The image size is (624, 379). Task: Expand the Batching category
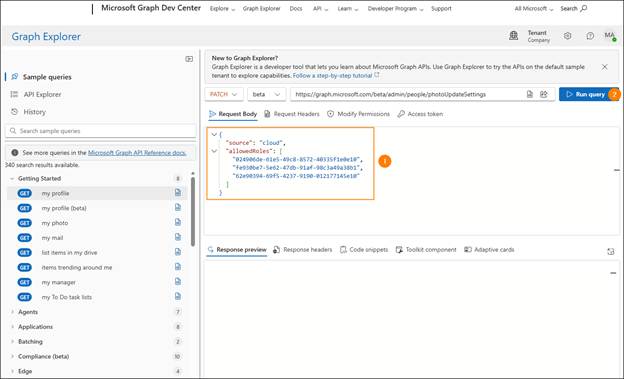pyautogui.click(x=12, y=342)
